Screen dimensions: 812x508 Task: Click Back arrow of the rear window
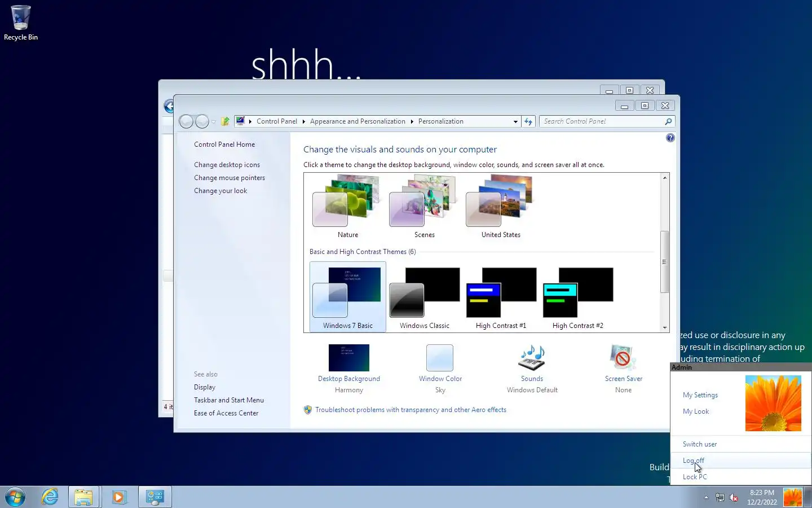[169, 106]
